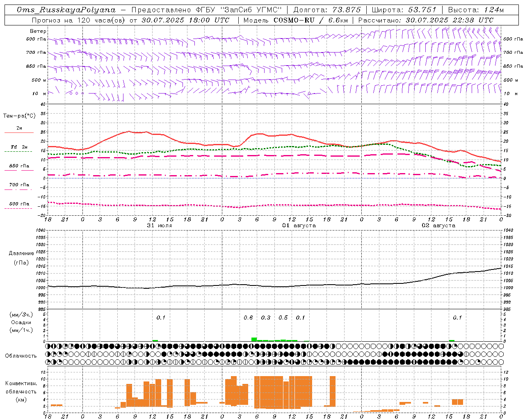Click the "(мм/1ч.)" precipitation label
Viewport: 525px width, 420px height.
(21, 330)
